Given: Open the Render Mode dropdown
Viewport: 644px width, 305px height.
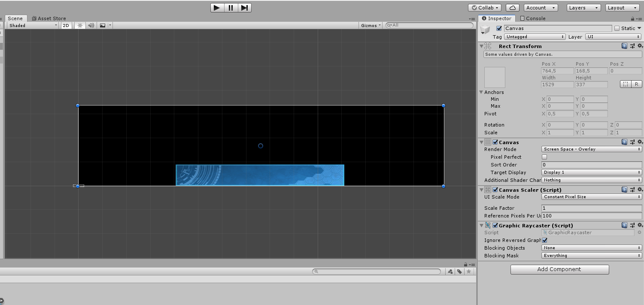Looking at the screenshot, I should (591, 149).
